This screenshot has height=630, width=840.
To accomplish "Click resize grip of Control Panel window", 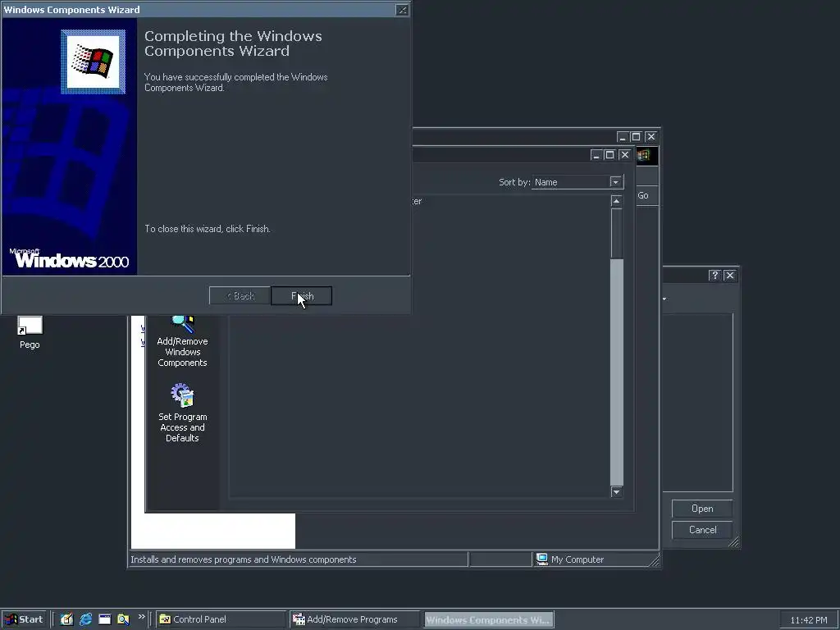I will click(x=654, y=561).
